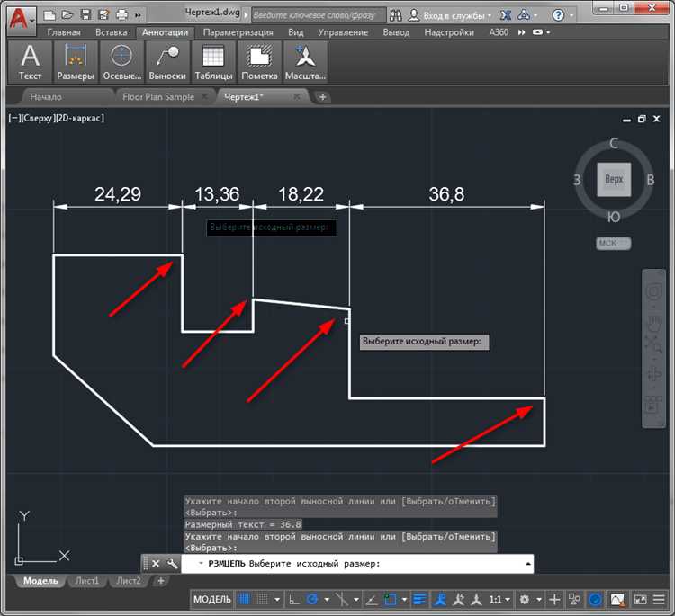Screen dimensions: 675x616
Task: Switch to the Начало file tab
Action: tap(46, 97)
